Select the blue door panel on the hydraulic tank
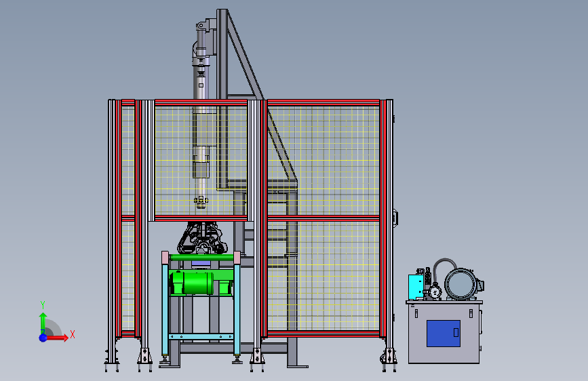 point(444,334)
